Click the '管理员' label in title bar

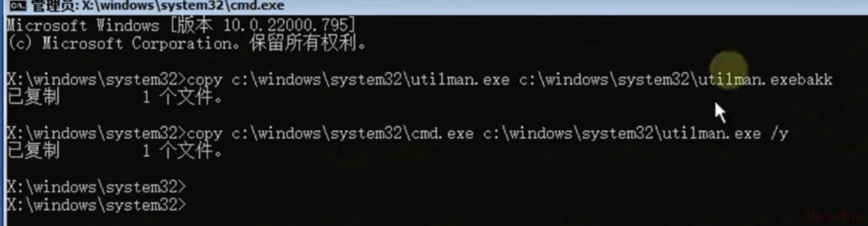(53, 6)
